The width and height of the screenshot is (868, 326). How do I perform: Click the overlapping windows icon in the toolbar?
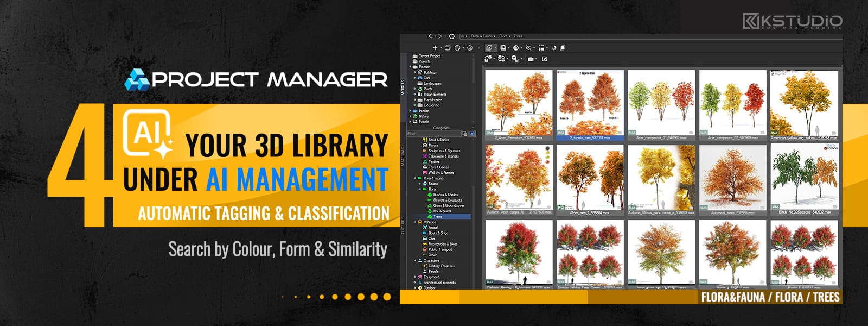(448, 48)
